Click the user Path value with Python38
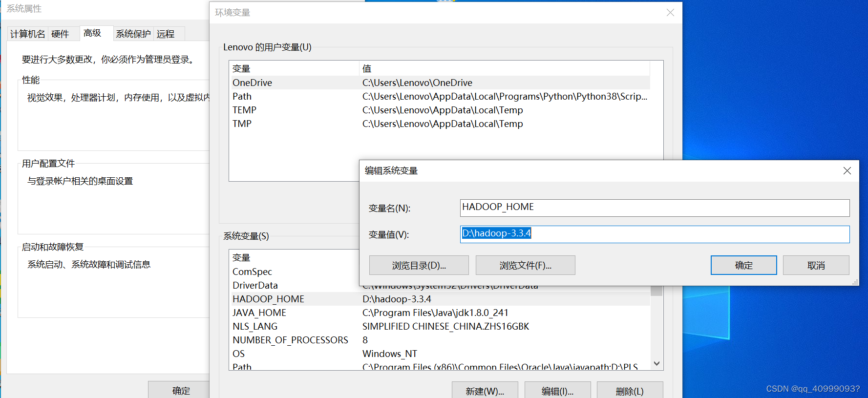Screen dimensions: 868x398 [505, 96]
